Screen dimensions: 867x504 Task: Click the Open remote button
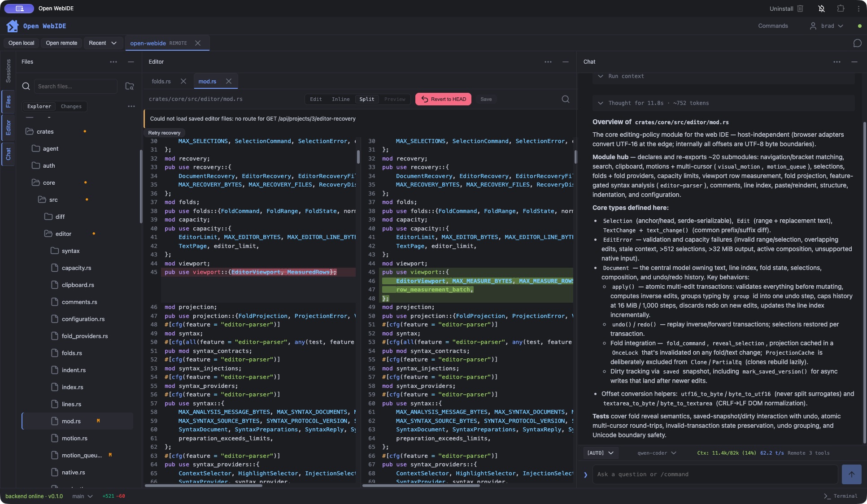pos(61,43)
